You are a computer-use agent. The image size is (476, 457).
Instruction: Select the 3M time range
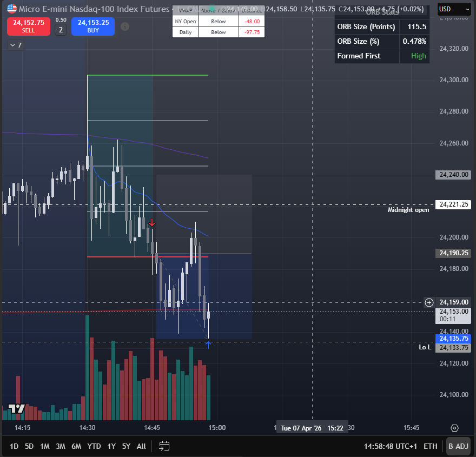coord(61,446)
